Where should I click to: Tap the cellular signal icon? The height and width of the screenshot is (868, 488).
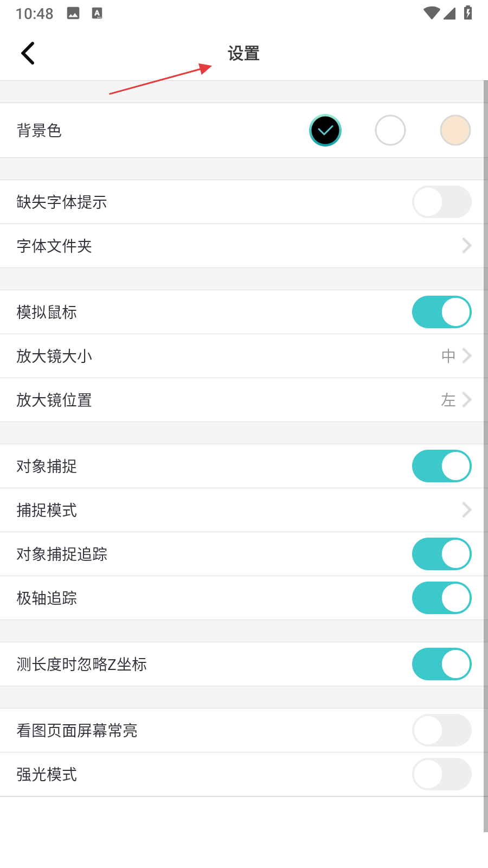[450, 13]
